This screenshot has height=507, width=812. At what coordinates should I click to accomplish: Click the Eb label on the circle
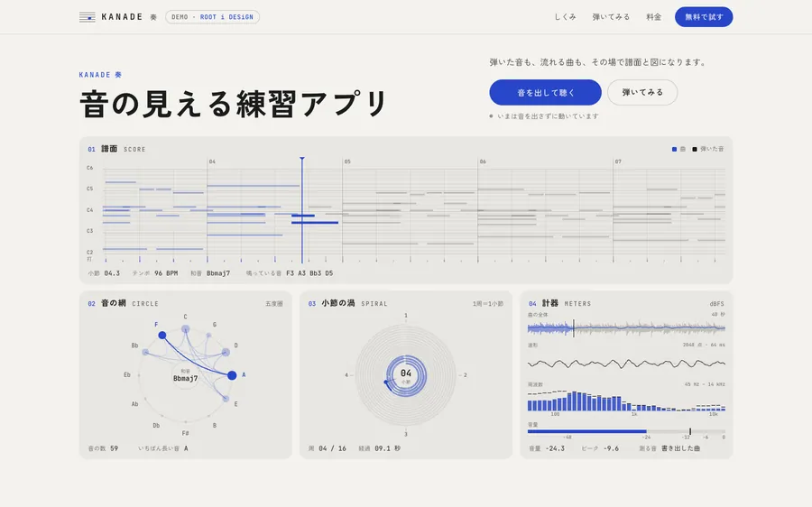127,375
